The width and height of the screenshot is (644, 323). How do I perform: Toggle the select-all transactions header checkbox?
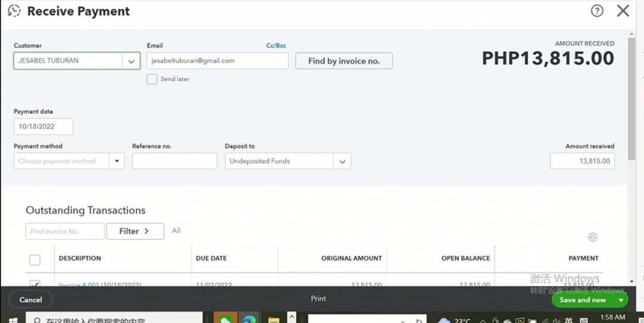pyautogui.click(x=35, y=260)
